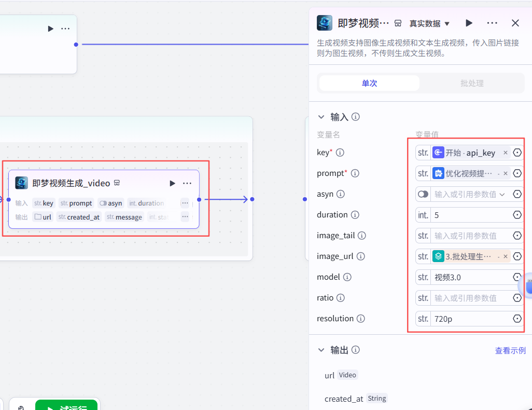
Task: Click the more options ellipsis in the panel header
Action: pyautogui.click(x=492, y=23)
